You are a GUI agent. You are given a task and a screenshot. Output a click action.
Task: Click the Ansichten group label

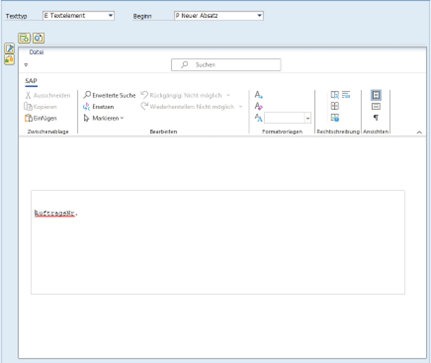coord(376,132)
